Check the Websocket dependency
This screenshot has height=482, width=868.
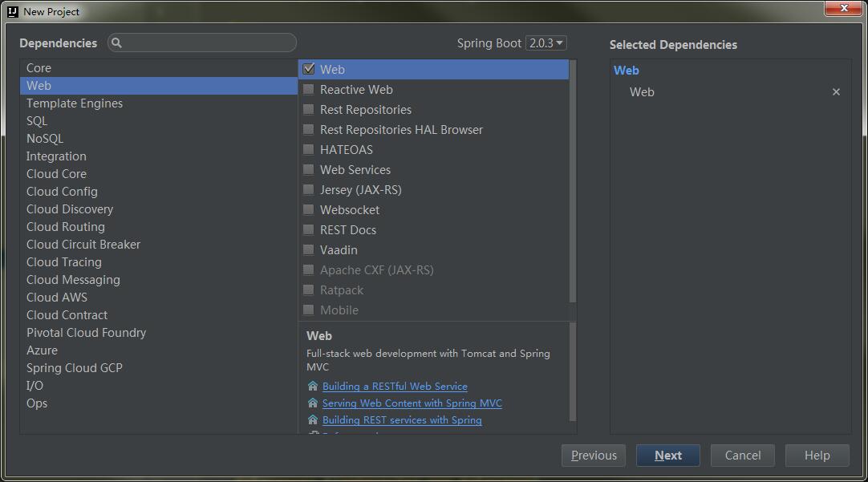pyautogui.click(x=309, y=210)
